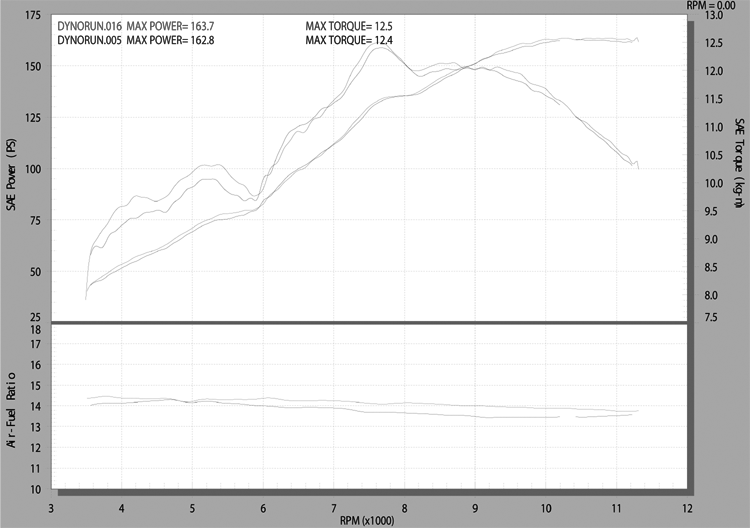Image resolution: width=750 pixels, height=528 pixels.
Task: Click the MAX POWER= 162.8 readout
Action: tap(170, 40)
